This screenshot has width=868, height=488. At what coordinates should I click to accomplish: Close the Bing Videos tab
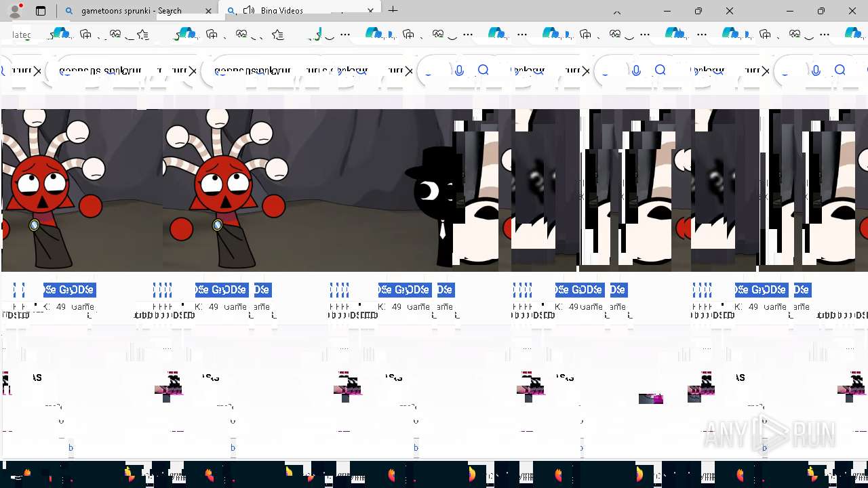pyautogui.click(x=370, y=11)
